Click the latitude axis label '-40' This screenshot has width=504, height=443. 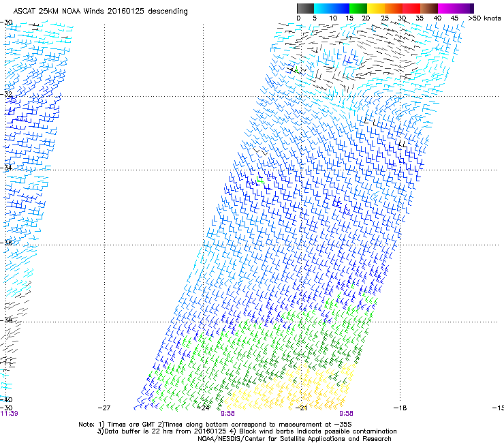(x=6, y=399)
